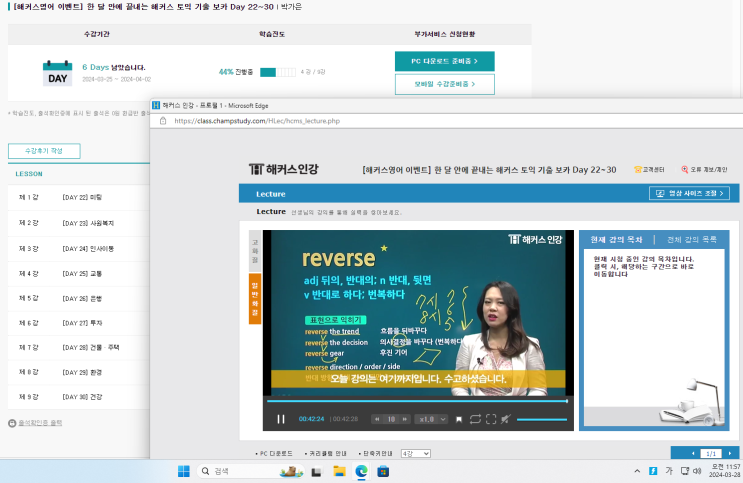Switch to 현재 강의 목차 tab
Image resolution: width=743 pixels, height=483 pixels.
coord(616,240)
